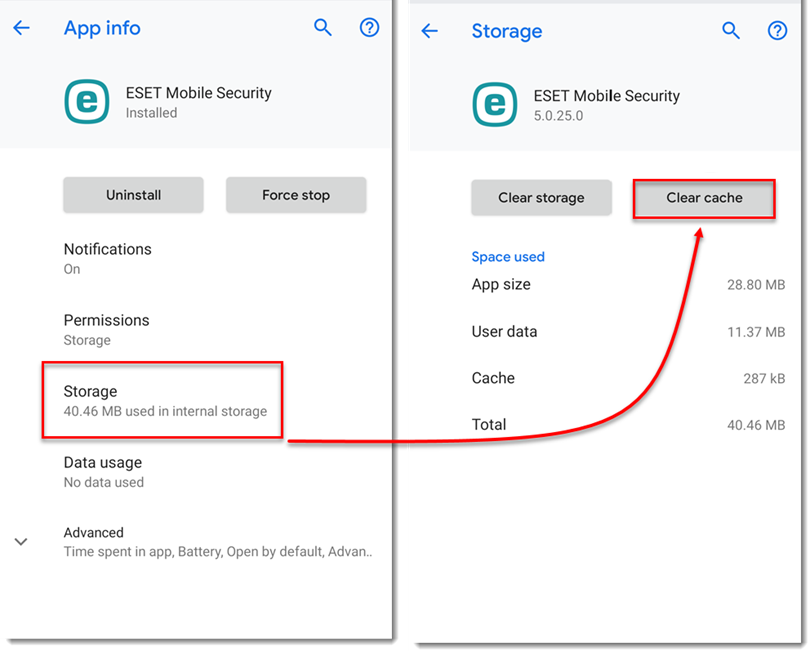Click the help icon on App info screen
This screenshot has width=810, height=651.
point(370,28)
